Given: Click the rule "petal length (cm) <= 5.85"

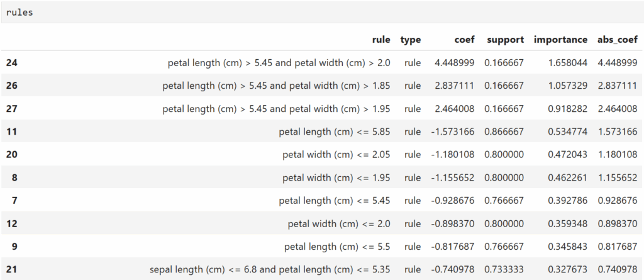Looking at the screenshot, I should pyautogui.click(x=335, y=132).
